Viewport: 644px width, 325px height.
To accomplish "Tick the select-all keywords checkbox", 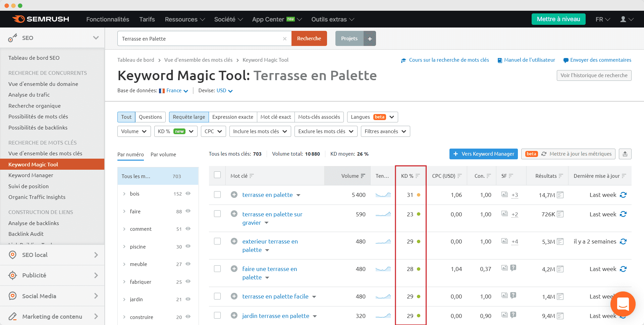I will (x=217, y=175).
